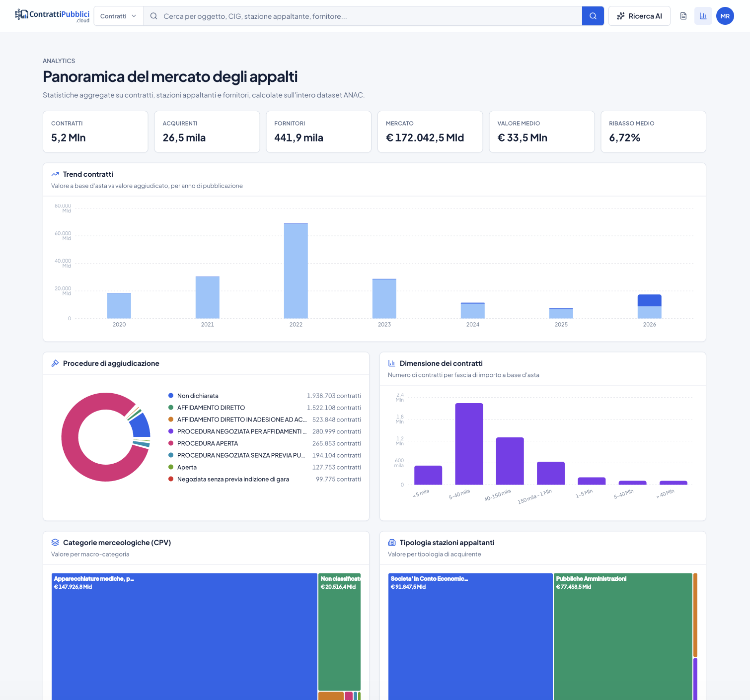Click '1.522.108 contratti' value
Screen dimensions: 750x700
(x=334, y=408)
